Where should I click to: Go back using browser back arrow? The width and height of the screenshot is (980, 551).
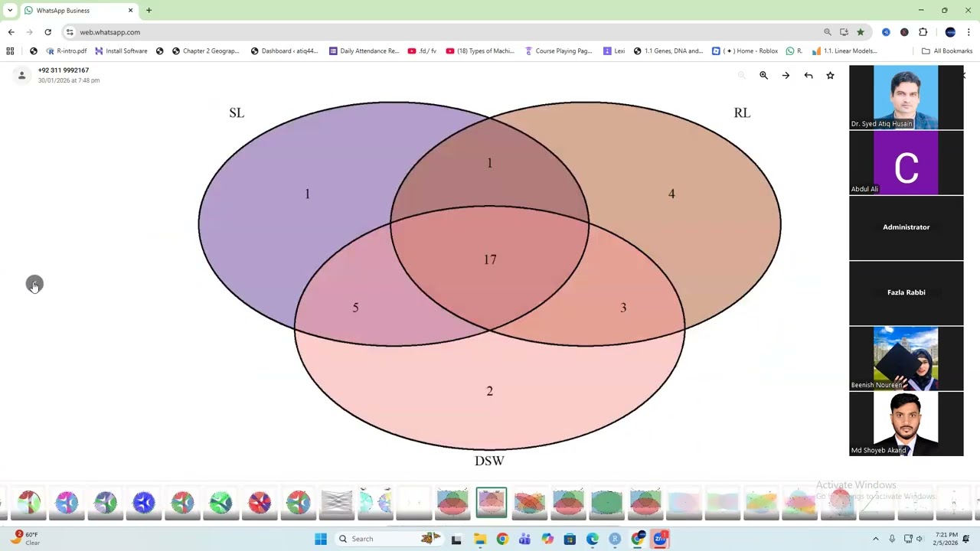tap(11, 32)
